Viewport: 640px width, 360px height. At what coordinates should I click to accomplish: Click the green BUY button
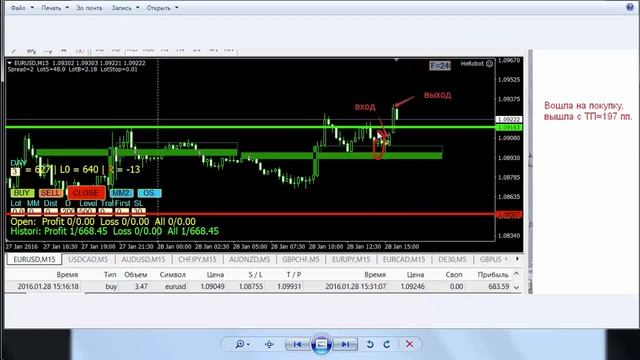tap(22, 193)
